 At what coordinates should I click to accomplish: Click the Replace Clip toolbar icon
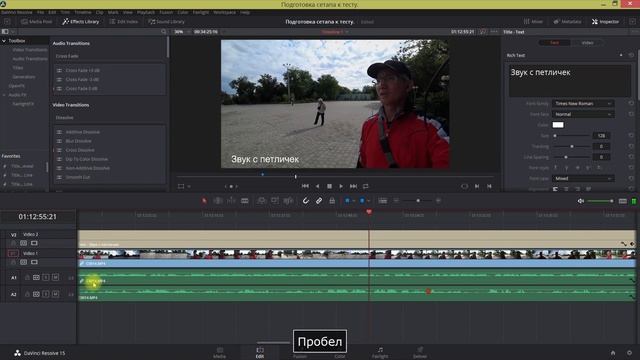click(x=288, y=201)
